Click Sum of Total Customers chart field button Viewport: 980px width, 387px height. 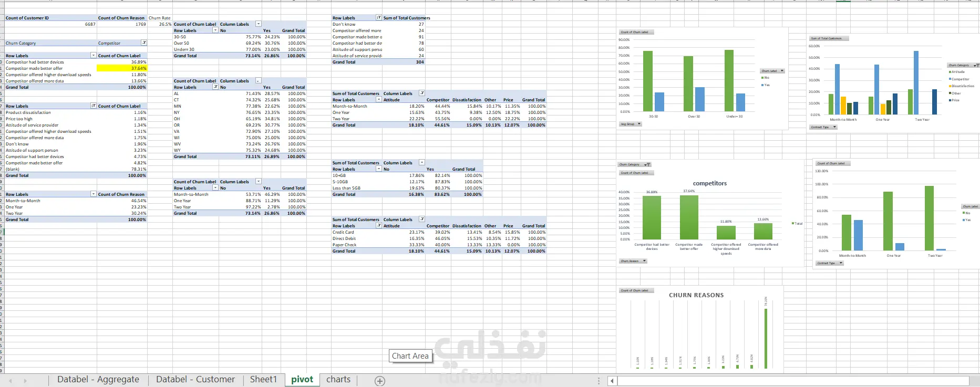point(828,38)
